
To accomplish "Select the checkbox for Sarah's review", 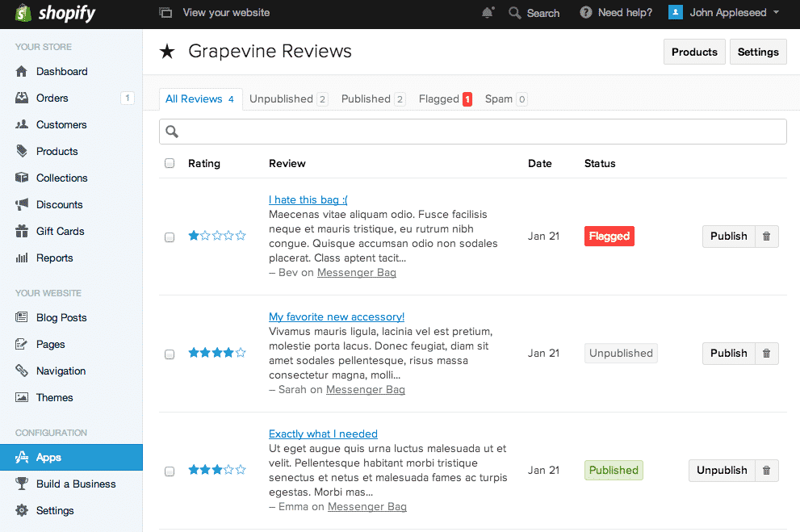I will [170, 354].
